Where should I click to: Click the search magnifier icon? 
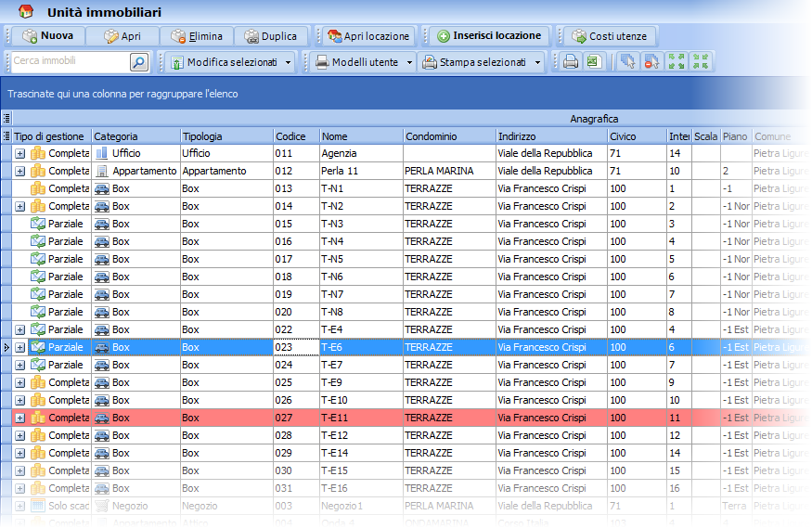(x=139, y=62)
